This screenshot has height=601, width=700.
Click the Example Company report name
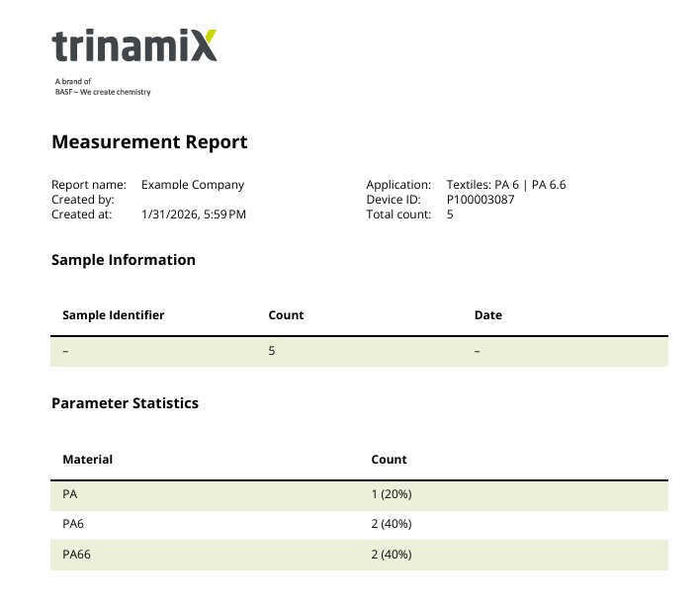tap(193, 185)
